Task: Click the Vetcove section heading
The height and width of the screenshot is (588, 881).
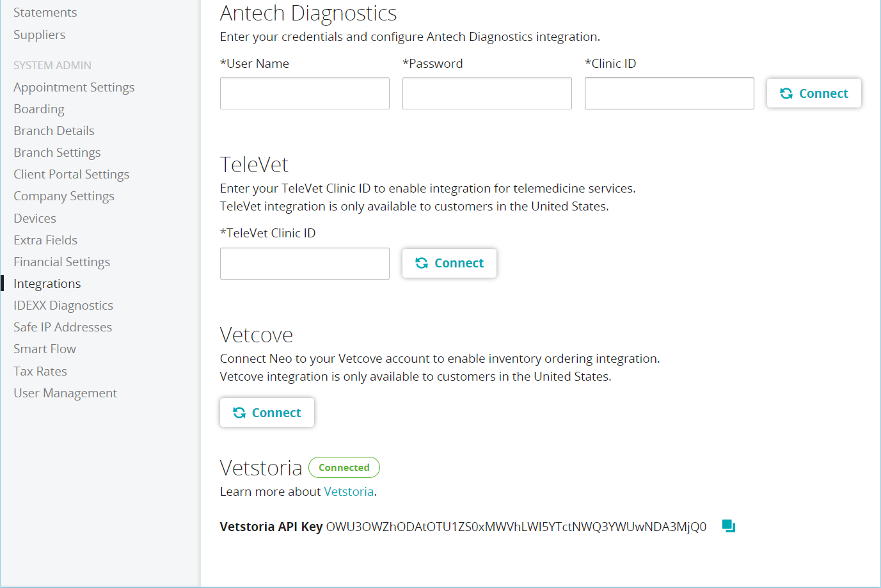Action: pyautogui.click(x=257, y=335)
